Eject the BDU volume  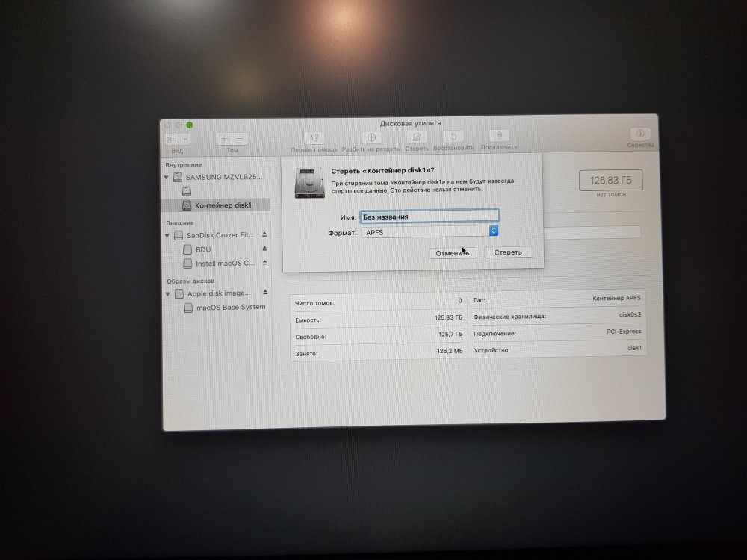pos(264,249)
